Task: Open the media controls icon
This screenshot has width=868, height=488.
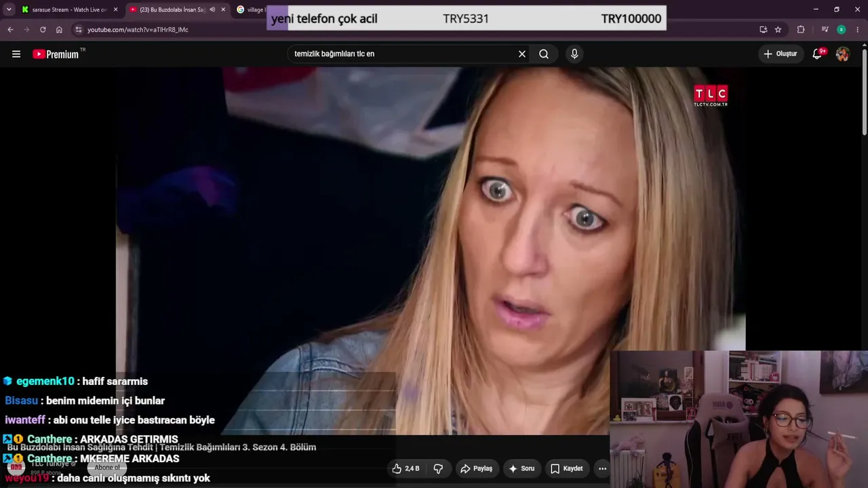Action: click(x=825, y=30)
